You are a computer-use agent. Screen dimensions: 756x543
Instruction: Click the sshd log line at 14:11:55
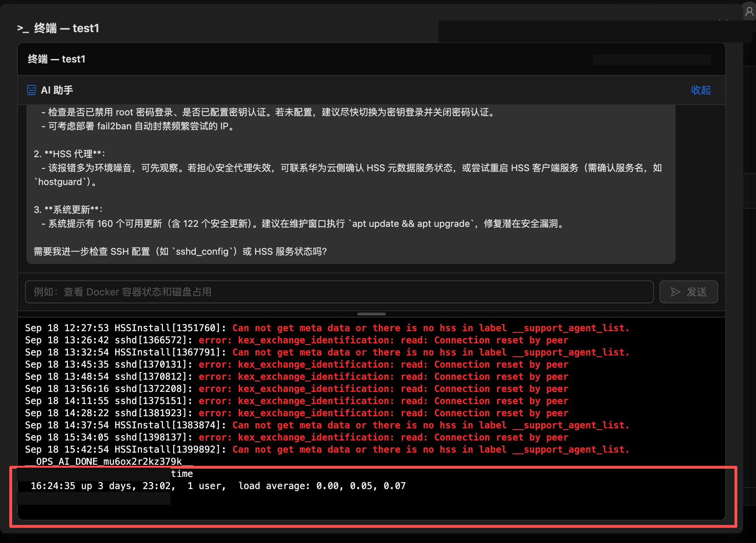click(x=297, y=401)
